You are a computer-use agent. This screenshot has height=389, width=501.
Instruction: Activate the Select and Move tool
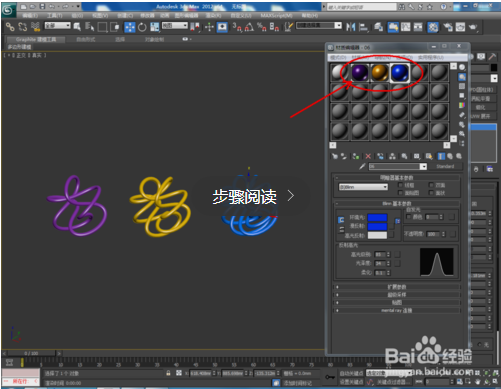[130, 27]
